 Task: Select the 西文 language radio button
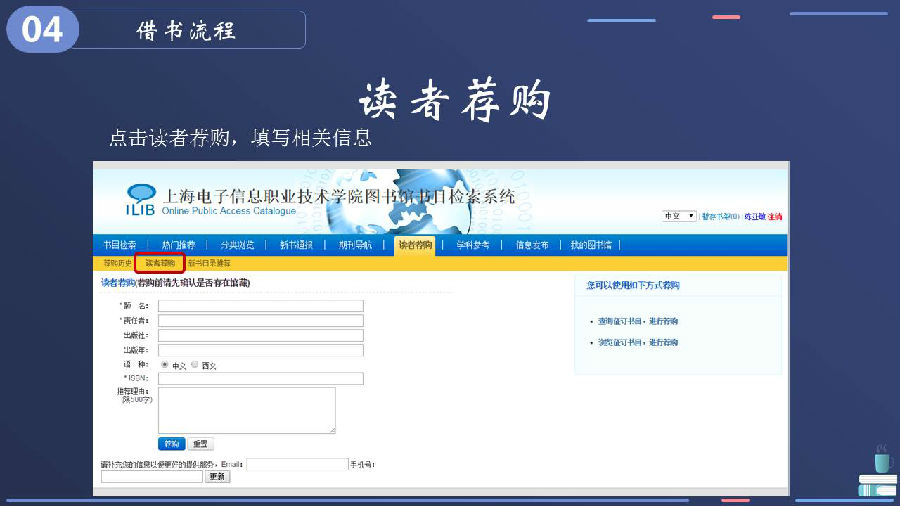point(195,365)
